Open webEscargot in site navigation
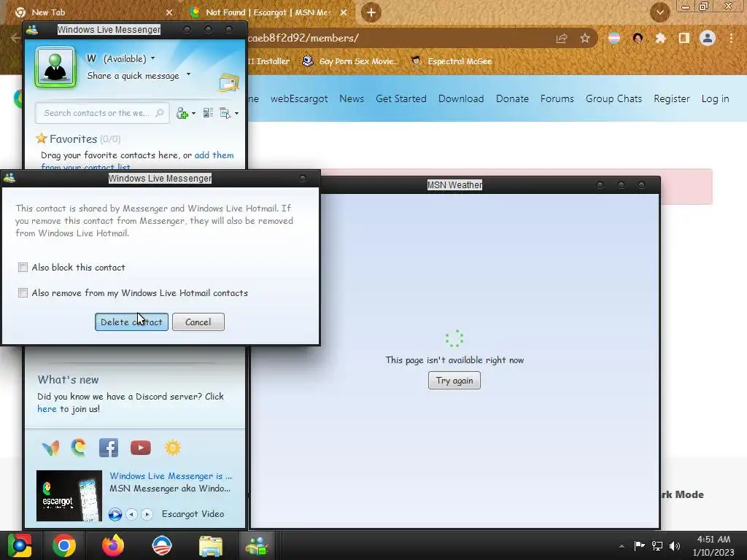The width and height of the screenshot is (747, 560). 299,98
